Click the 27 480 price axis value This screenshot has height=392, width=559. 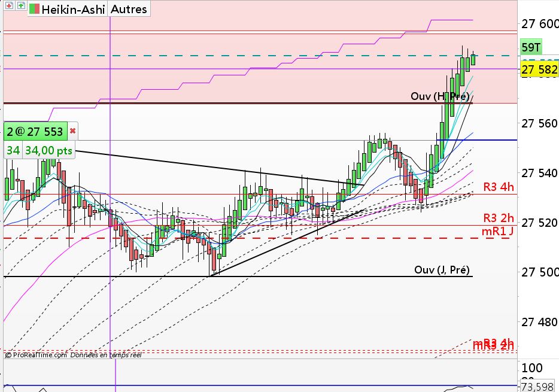(539, 323)
